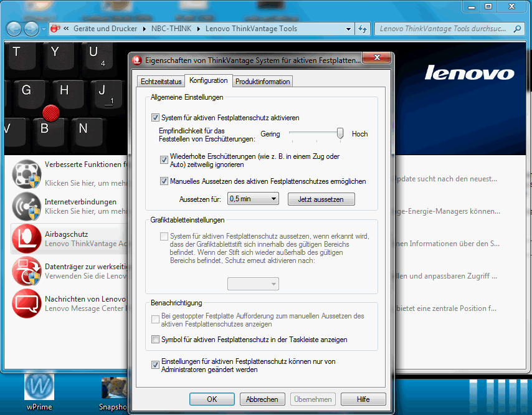Select the Airbagschutz list entry text
Image resolution: width=532 pixels, height=415 pixels.
pos(67,234)
